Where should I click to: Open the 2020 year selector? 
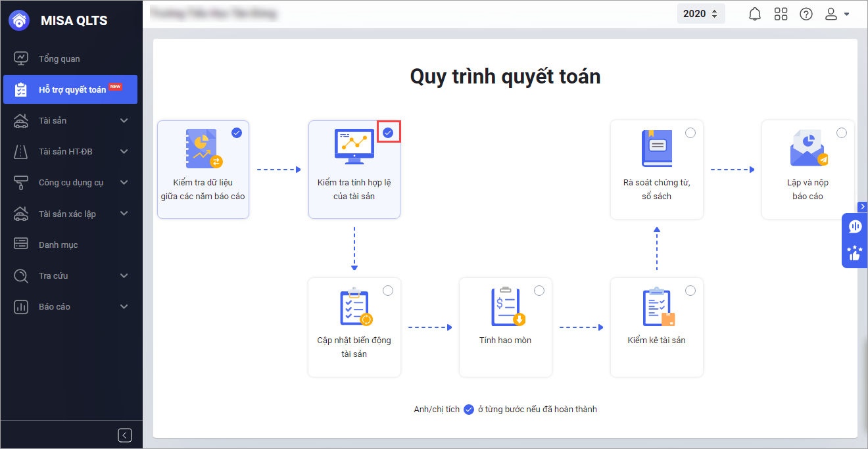tap(701, 14)
